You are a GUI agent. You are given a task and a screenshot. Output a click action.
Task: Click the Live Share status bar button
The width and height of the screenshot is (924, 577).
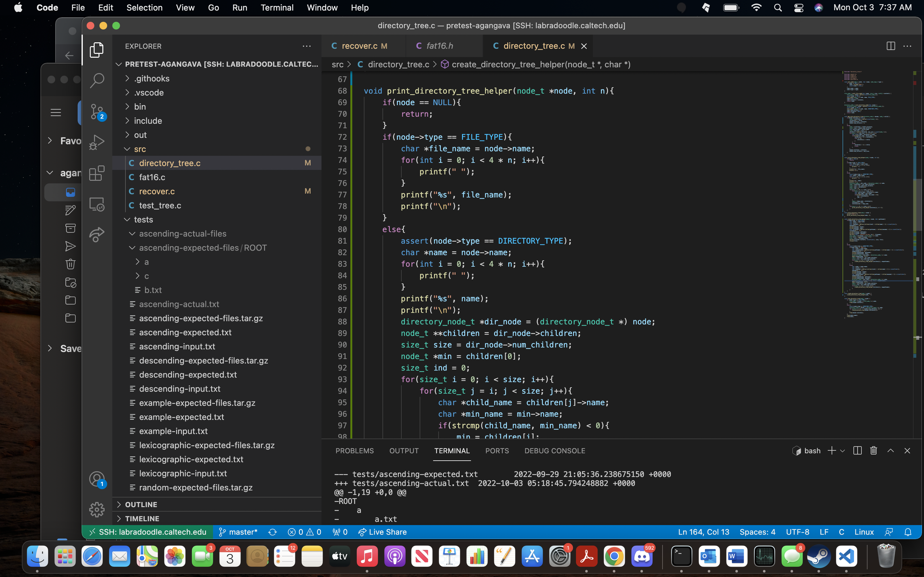point(382,532)
